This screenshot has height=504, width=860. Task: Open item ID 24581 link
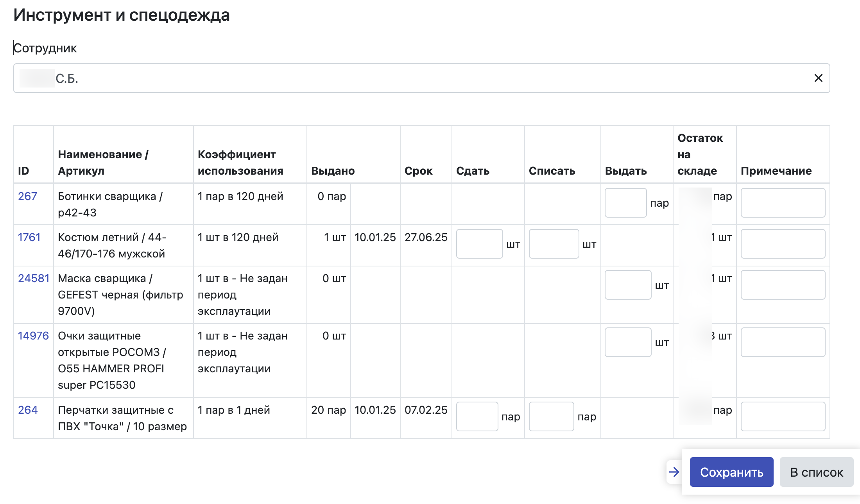(34, 278)
